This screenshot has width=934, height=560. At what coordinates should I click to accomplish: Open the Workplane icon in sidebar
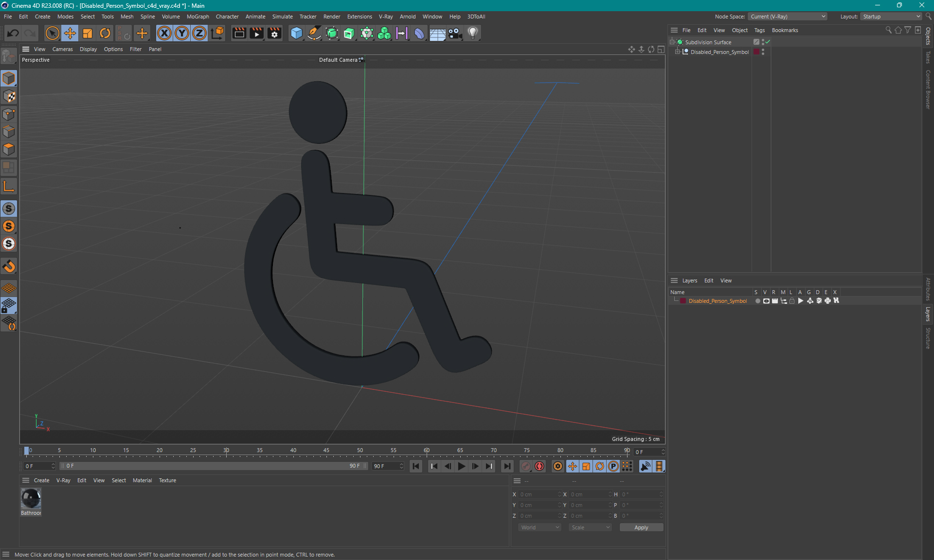coord(9,288)
